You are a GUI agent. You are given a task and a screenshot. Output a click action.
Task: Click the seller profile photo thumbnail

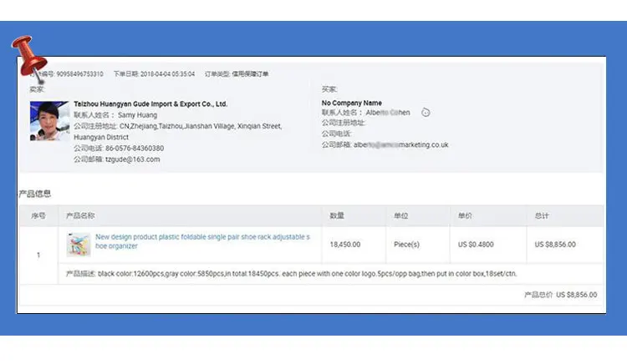click(x=49, y=121)
